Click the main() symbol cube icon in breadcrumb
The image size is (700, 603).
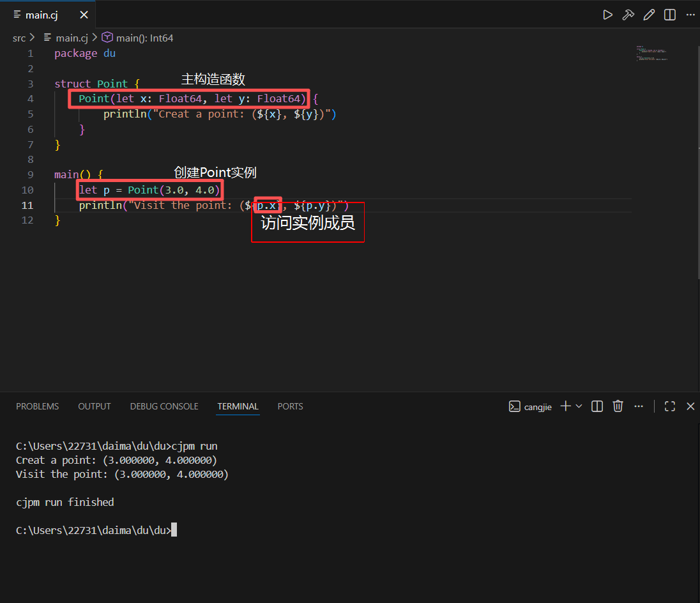click(107, 38)
